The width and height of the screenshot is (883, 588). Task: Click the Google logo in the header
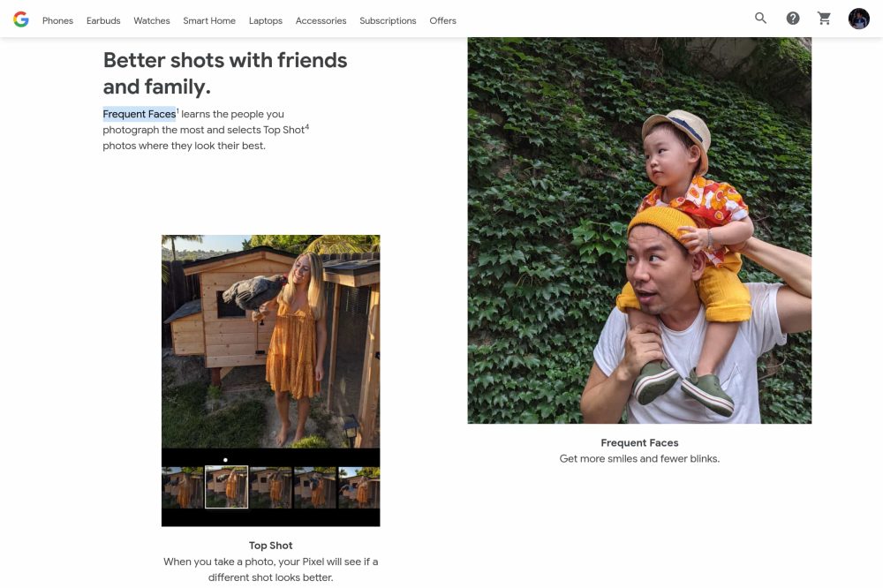[21, 19]
